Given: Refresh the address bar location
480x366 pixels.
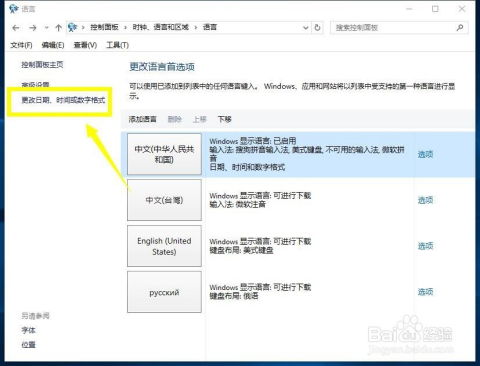Looking at the screenshot, I should pos(317,28).
